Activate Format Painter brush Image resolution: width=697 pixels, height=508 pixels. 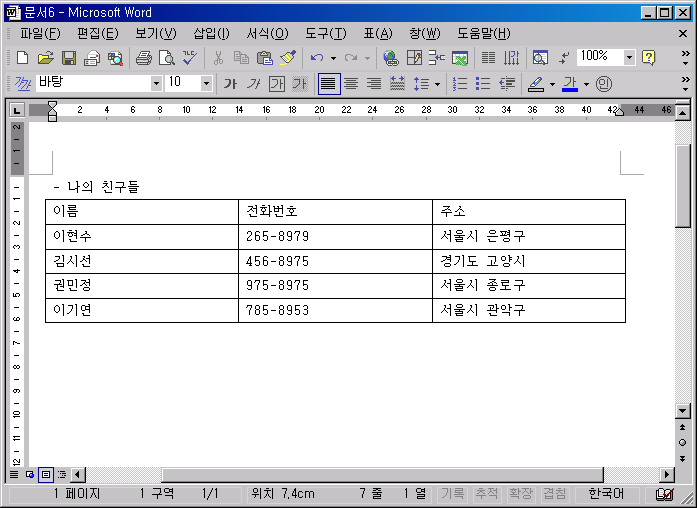[x=288, y=58]
